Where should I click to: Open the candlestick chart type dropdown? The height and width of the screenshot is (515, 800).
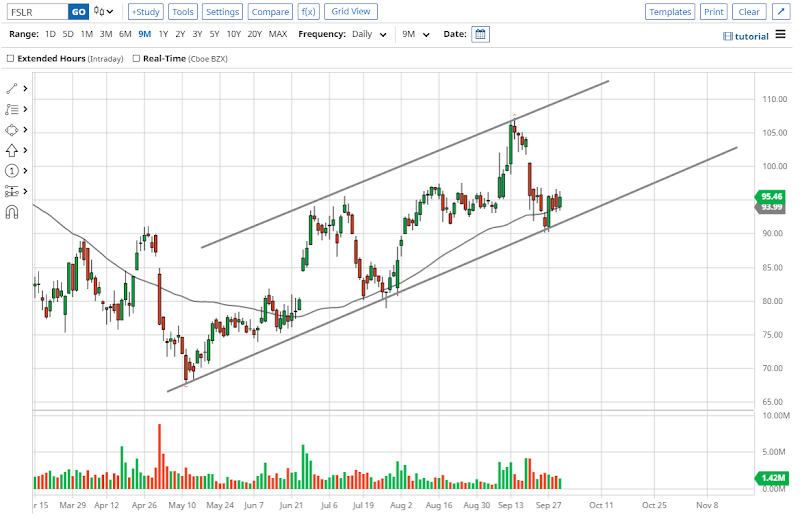tap(104, 12)
